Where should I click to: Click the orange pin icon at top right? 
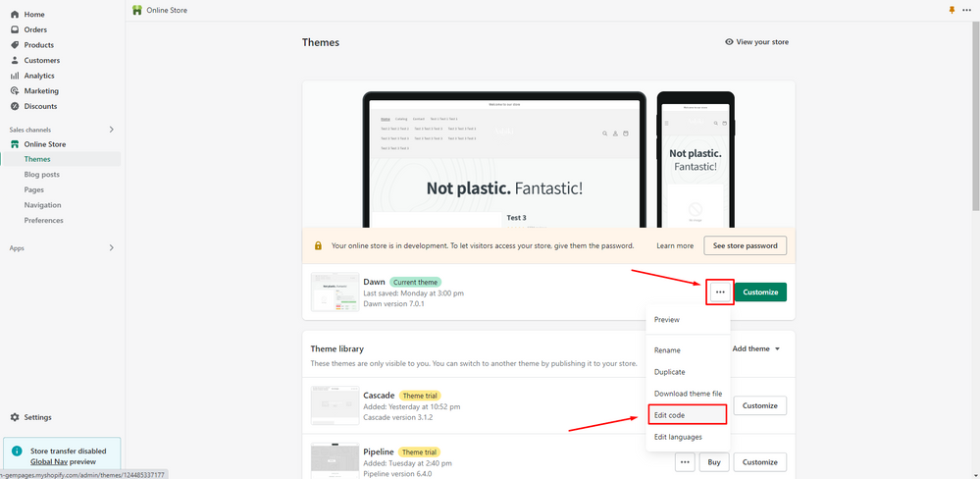[x=951, y=10]
